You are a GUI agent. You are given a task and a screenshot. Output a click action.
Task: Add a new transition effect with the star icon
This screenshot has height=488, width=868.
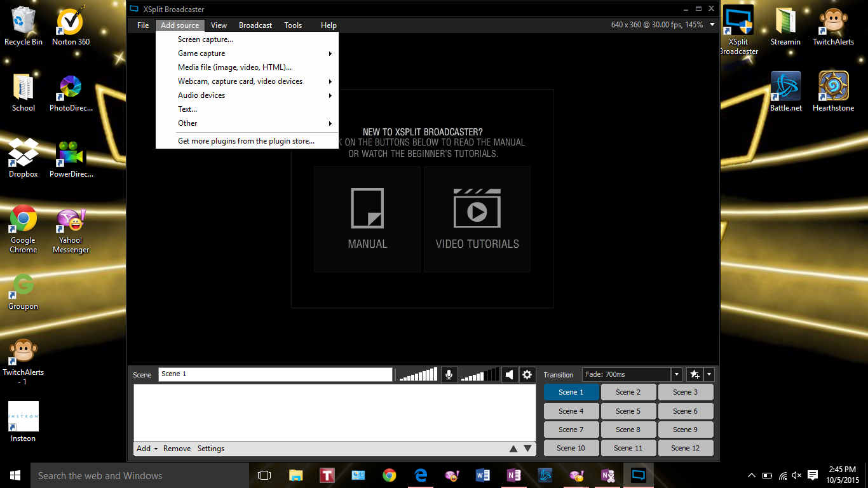(695, 374)
